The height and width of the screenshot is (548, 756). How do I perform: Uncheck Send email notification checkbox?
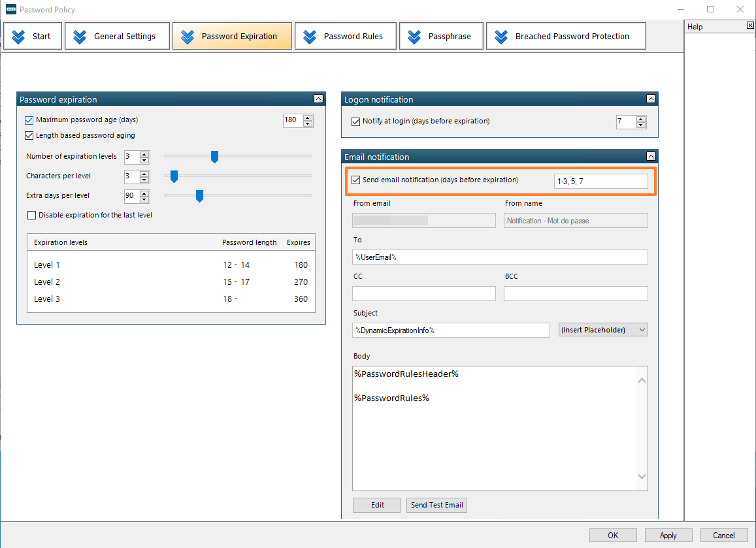click(356, 180)
